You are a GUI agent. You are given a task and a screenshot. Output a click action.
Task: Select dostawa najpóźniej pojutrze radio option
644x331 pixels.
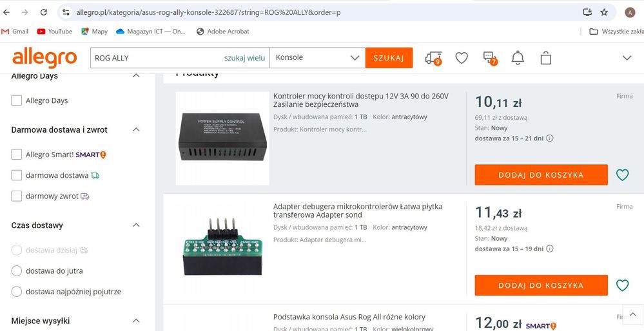[x=16, y=292]
